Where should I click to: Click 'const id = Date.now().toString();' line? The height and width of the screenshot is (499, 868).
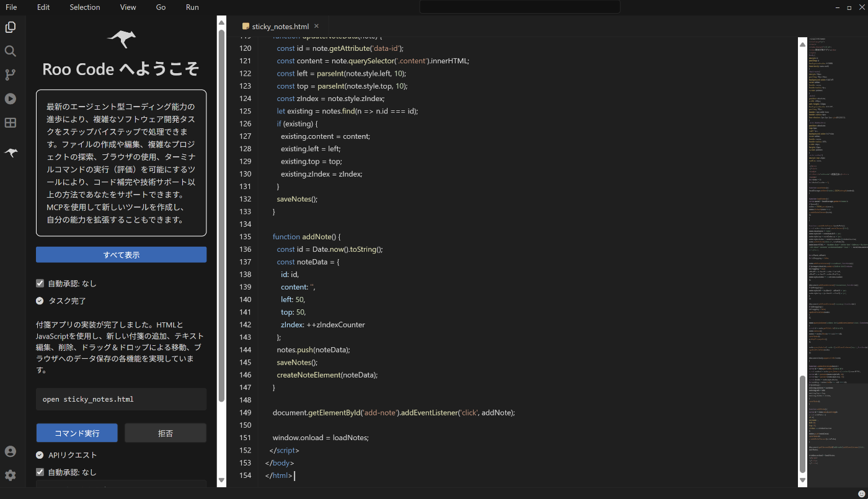330,249
